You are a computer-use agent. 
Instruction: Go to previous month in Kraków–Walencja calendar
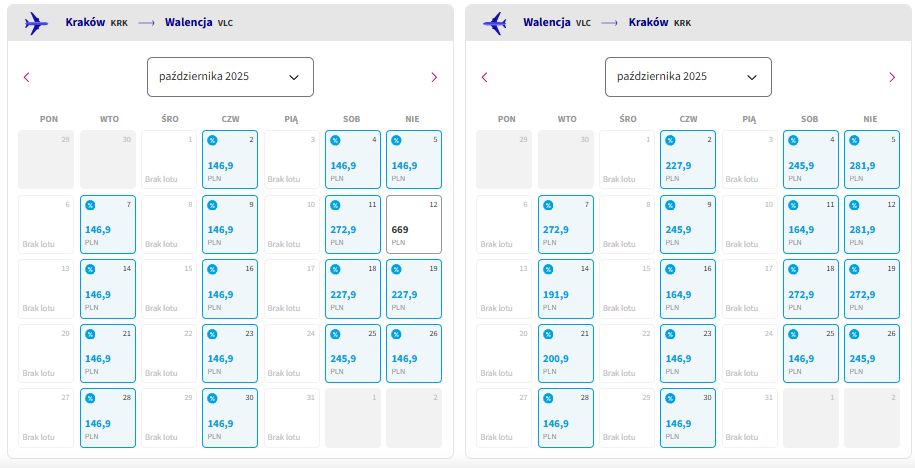(x=26, y=77)
